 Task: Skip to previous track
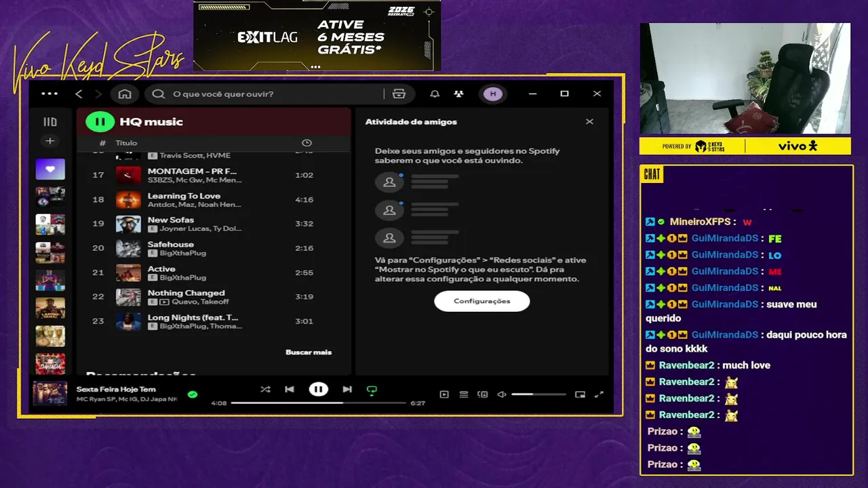(290, 389)
